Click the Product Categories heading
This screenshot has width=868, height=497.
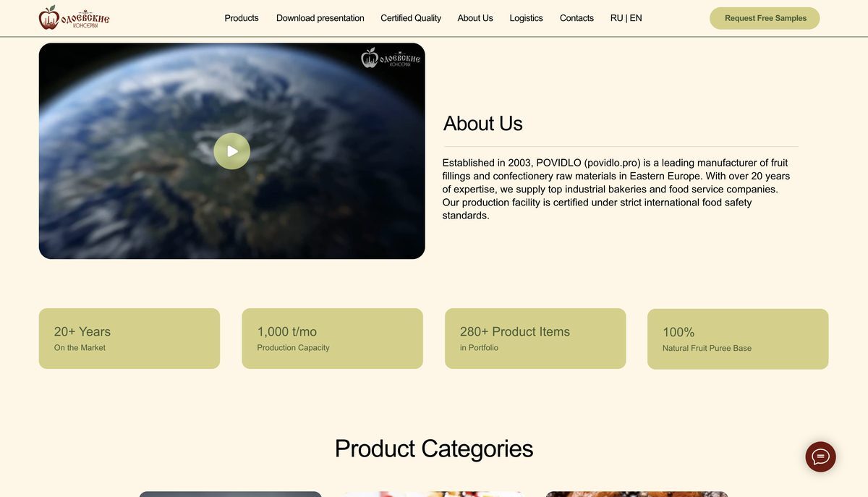(x=434, y=449)
